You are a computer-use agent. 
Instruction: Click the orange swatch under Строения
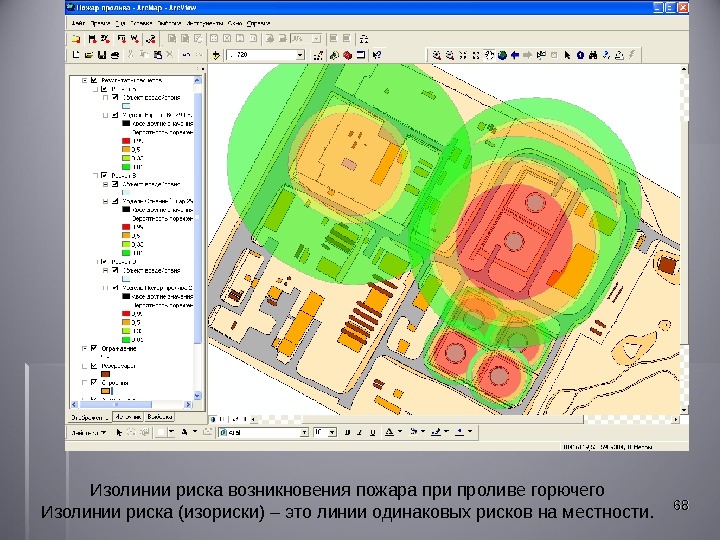[x=106, y=391]
